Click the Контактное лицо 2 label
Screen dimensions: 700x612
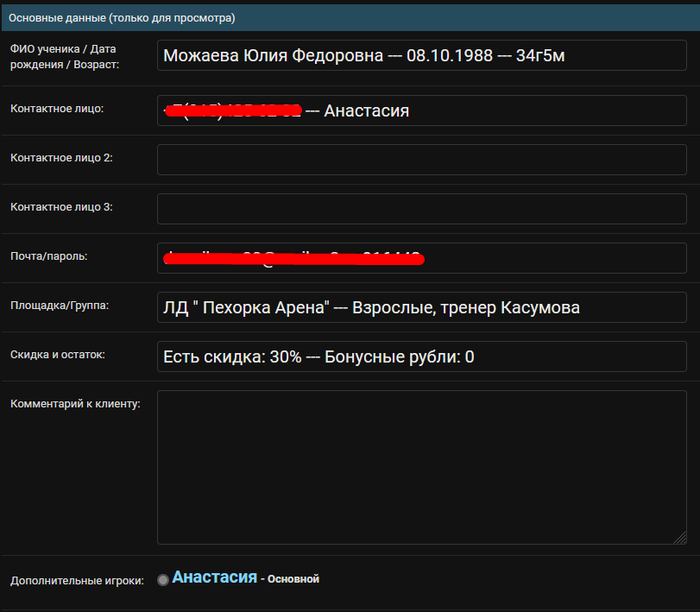tap(61, 158)
